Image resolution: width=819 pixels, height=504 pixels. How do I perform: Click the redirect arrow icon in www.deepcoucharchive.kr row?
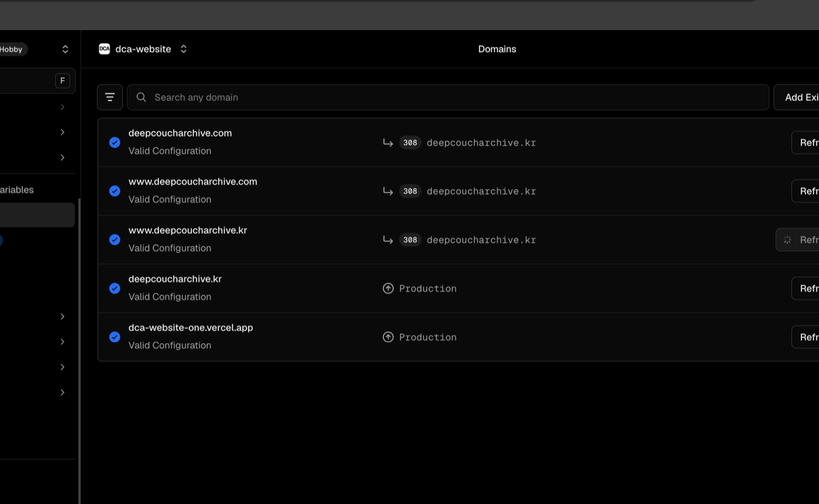click(388, 239)
